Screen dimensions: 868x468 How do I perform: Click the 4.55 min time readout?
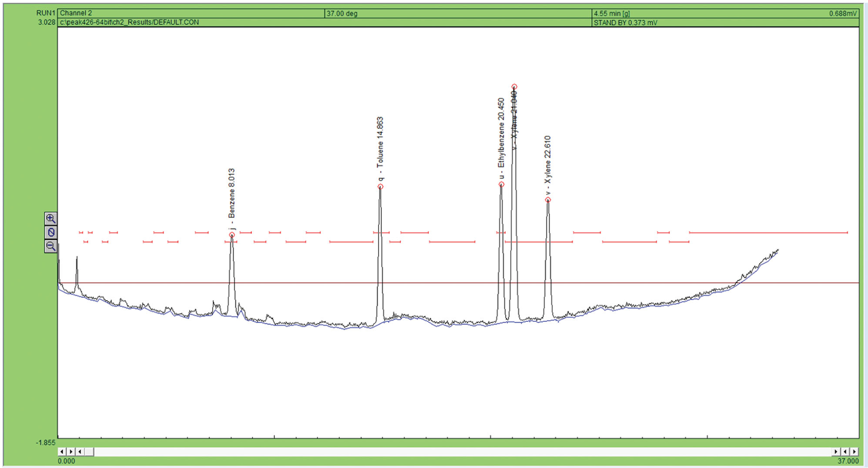pos(611,14)
